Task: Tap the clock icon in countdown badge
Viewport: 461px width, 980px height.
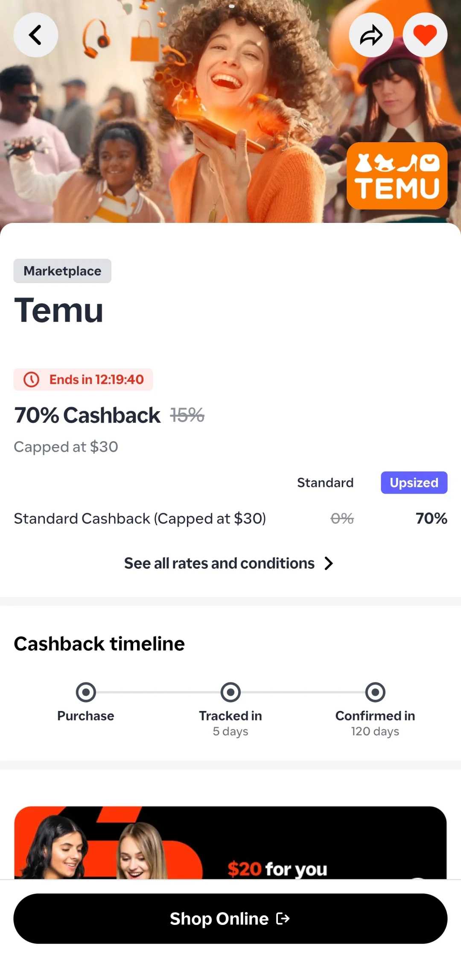Action: pos(31,380)
